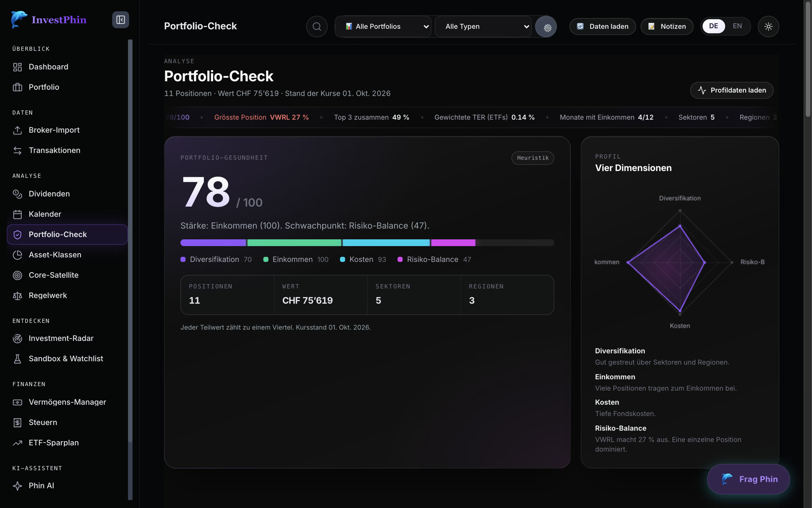Click the Vermögens-Manager banknote icon

[x=17, y=402]
